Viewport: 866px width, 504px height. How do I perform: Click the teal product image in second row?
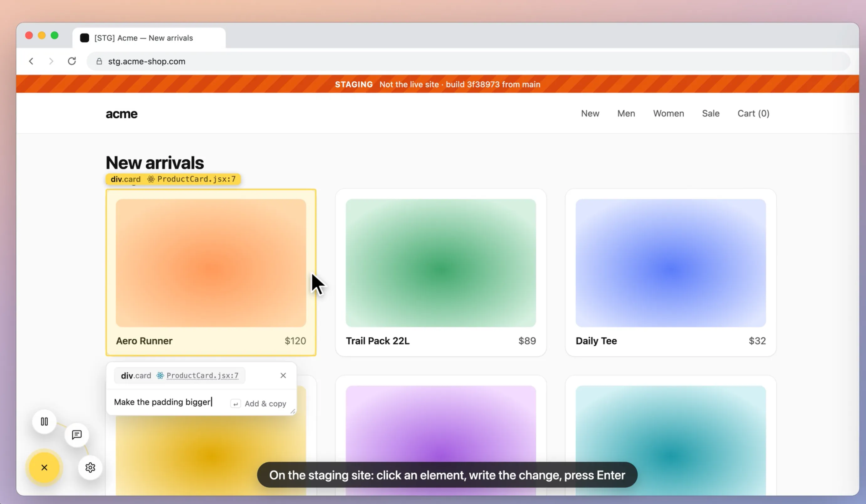click(670, 440)
